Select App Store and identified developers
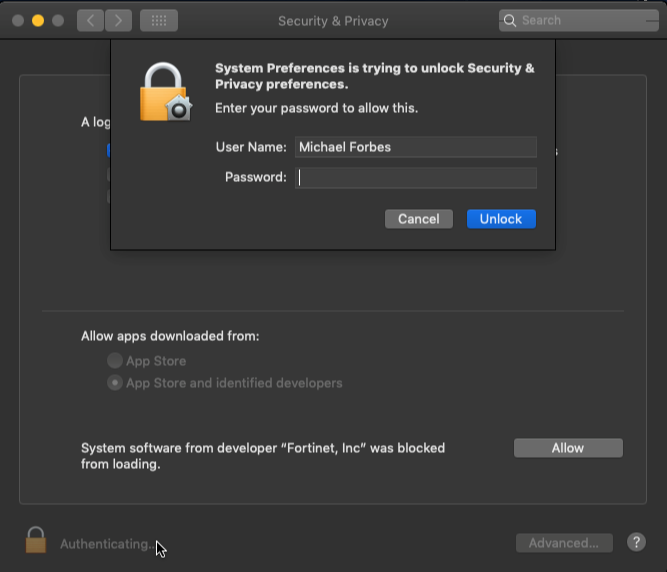This screenshot has width=667, height=572. coord(116,383)
